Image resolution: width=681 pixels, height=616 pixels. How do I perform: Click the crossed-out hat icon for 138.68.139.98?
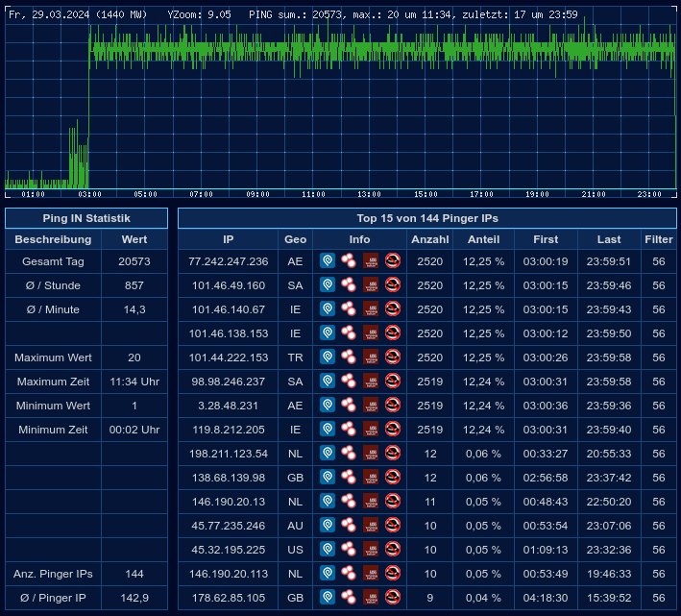click(x=392, y=477)
